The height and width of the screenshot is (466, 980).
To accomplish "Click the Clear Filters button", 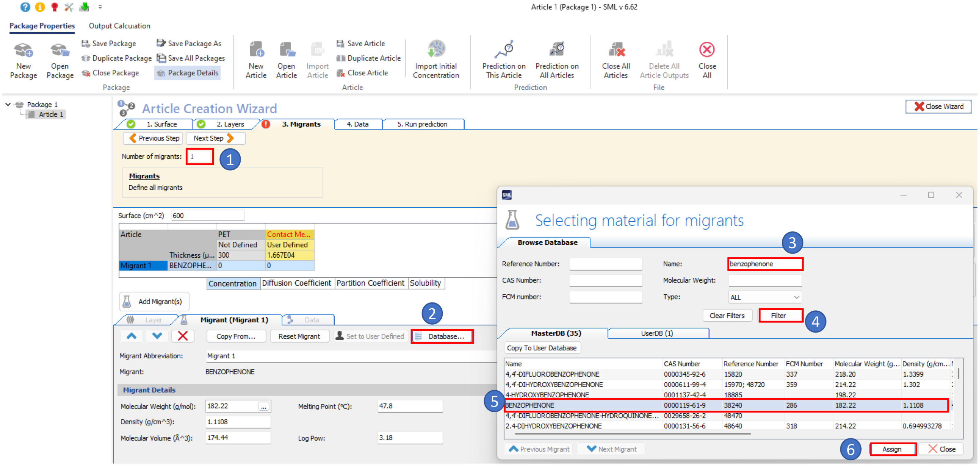I will (727, 316).
